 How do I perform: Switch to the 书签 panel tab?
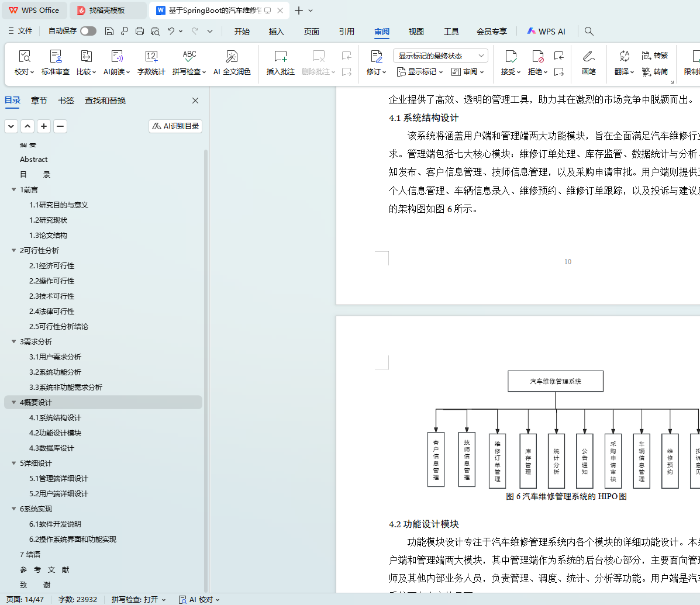pos(66,101)
